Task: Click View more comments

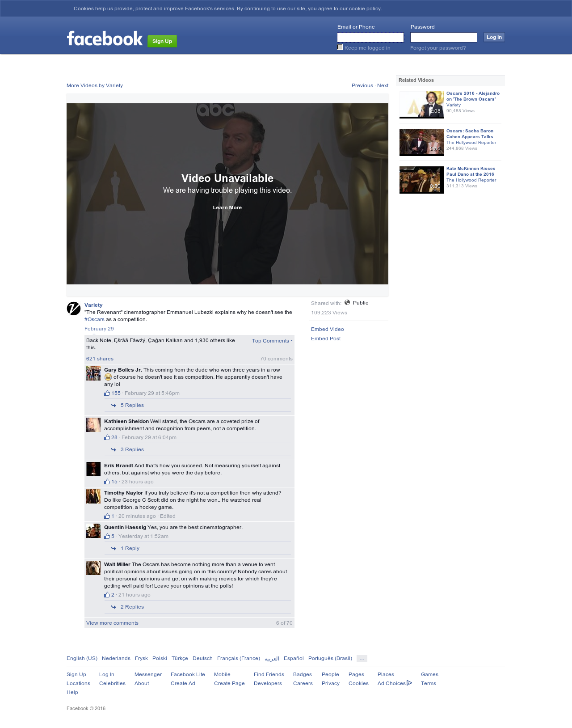Action: [112, 623]
